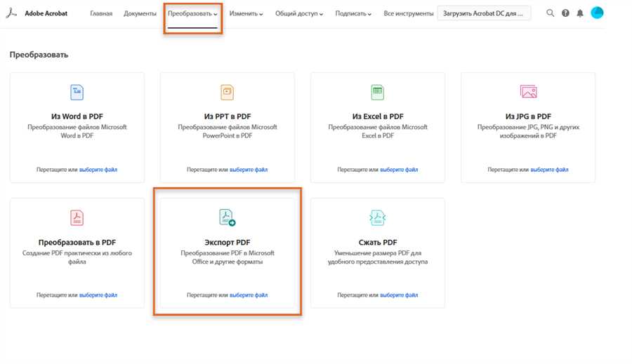632x364 pixels.
Task: Click the Export PDF arrow icon
Action: coord(228,217)
